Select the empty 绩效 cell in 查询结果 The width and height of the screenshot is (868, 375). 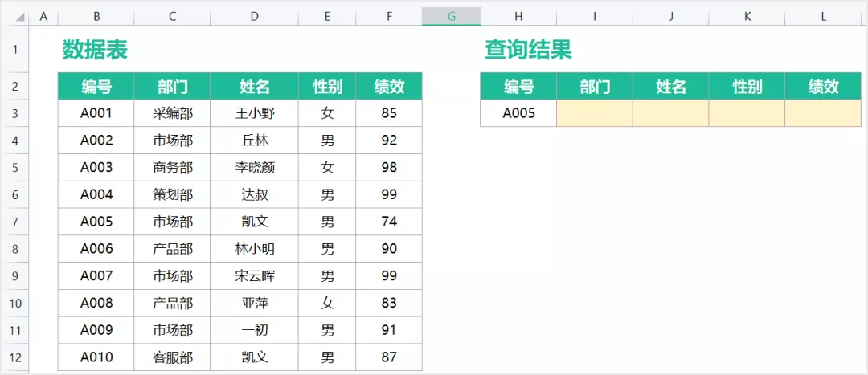[823, 113]
